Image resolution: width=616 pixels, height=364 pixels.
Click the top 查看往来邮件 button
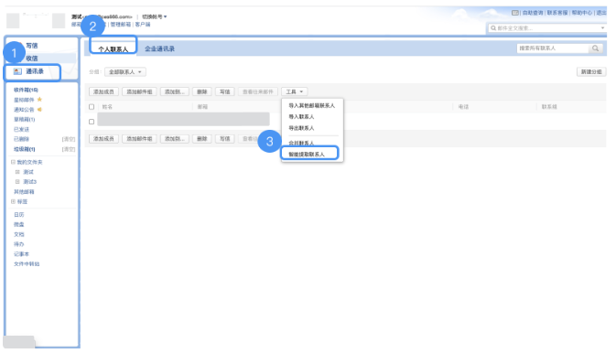coord(258,91)
